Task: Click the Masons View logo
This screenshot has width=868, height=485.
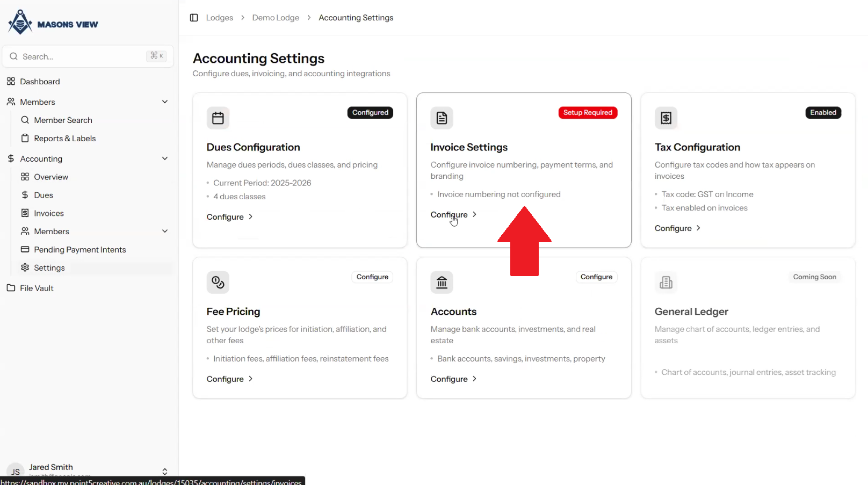Action: [x=53, y=23]
